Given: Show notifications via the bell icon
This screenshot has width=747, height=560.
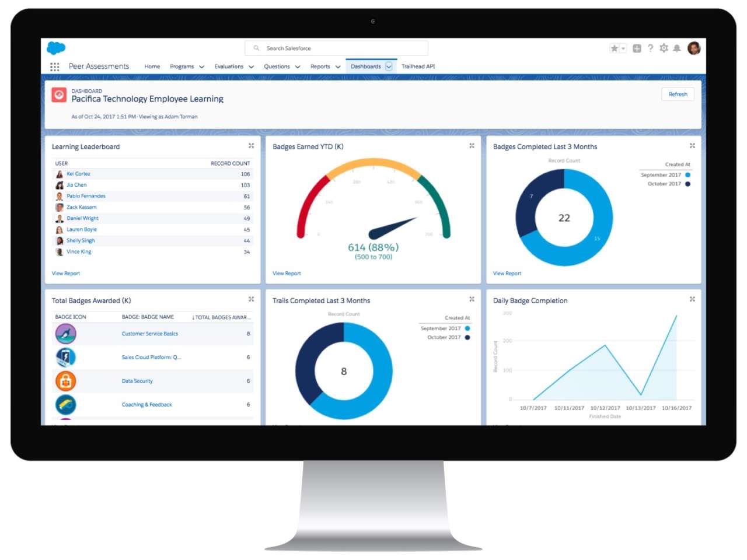Looking at the screenshot, I should click(677, 48).
